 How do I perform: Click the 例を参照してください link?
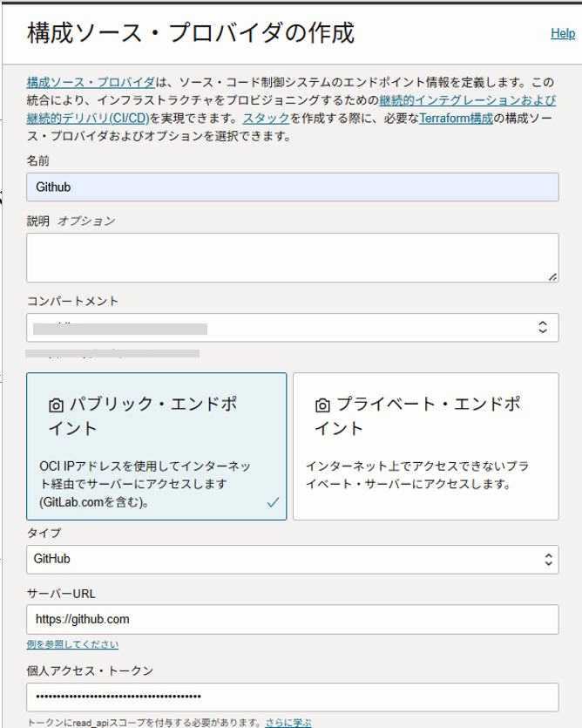72,644
